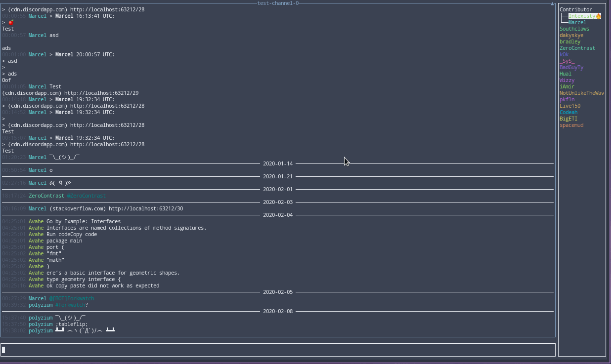Select contributor spacemud at the list bottom
The image size is (611, 364).
tap(571, 125)
